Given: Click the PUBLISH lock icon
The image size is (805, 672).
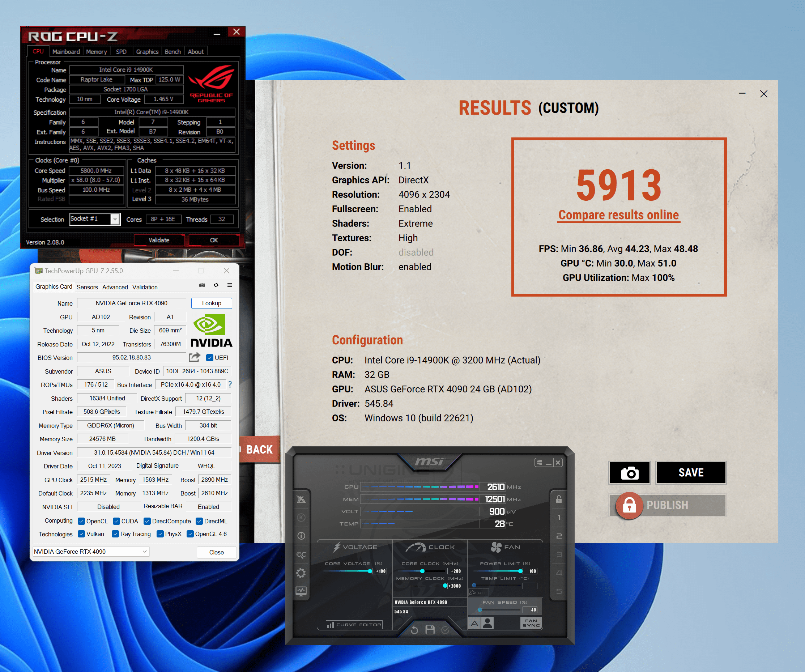Looking at the screenshot, I should [629, 505].
